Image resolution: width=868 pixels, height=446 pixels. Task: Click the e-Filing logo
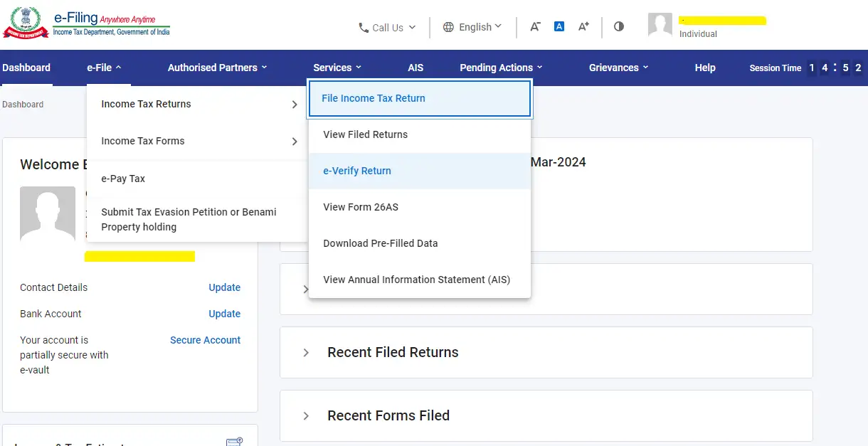click(x=85, y=22)
